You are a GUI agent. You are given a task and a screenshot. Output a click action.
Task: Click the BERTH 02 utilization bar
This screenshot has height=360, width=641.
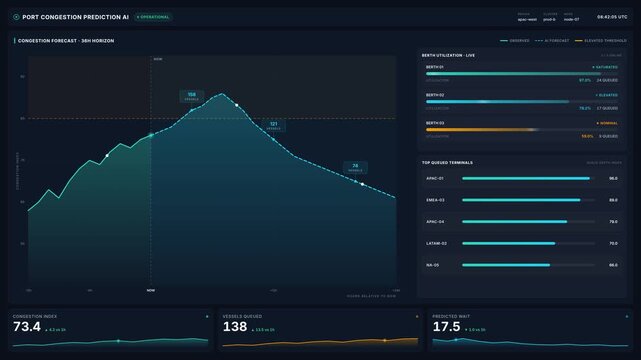[522, 102]
